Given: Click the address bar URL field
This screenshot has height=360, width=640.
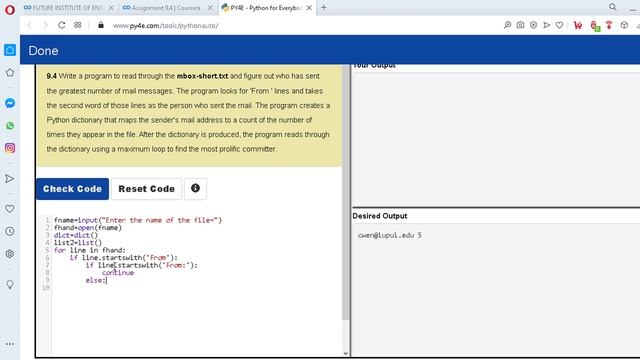Looking at the screenshot, I should click(165, 25).
